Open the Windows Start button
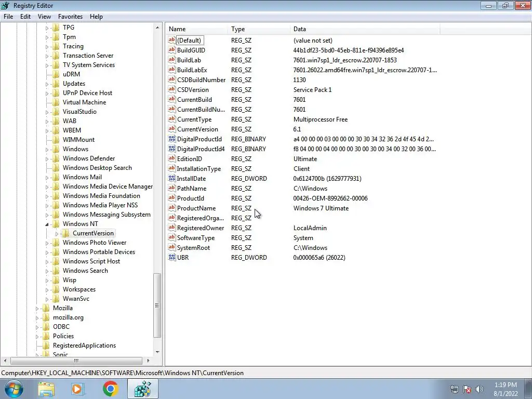Image resolution: width=532 pixels, height=399 pixels. (x=14, y=389)
